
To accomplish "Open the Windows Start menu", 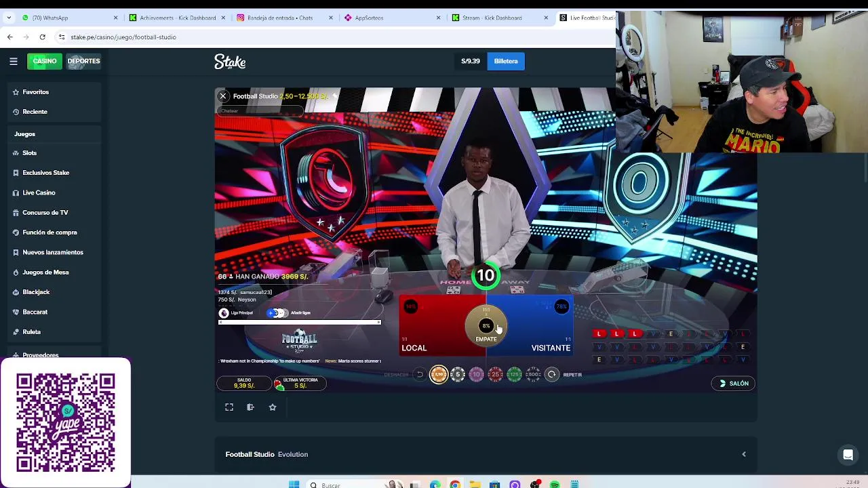I will [294, 485].
